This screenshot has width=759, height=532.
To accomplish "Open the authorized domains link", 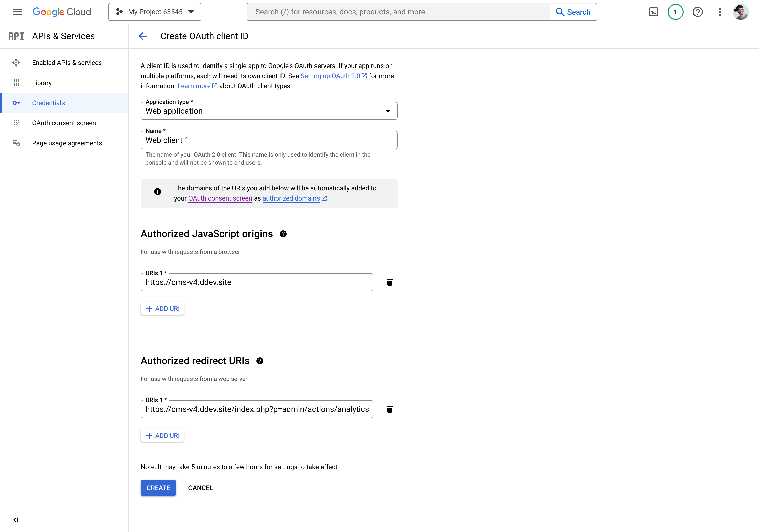I will 292,198.
